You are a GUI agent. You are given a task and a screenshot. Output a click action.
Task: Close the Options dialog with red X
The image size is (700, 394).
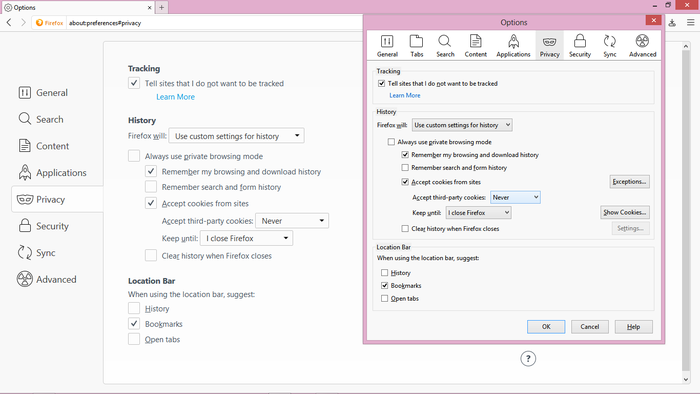coord(653,20)
